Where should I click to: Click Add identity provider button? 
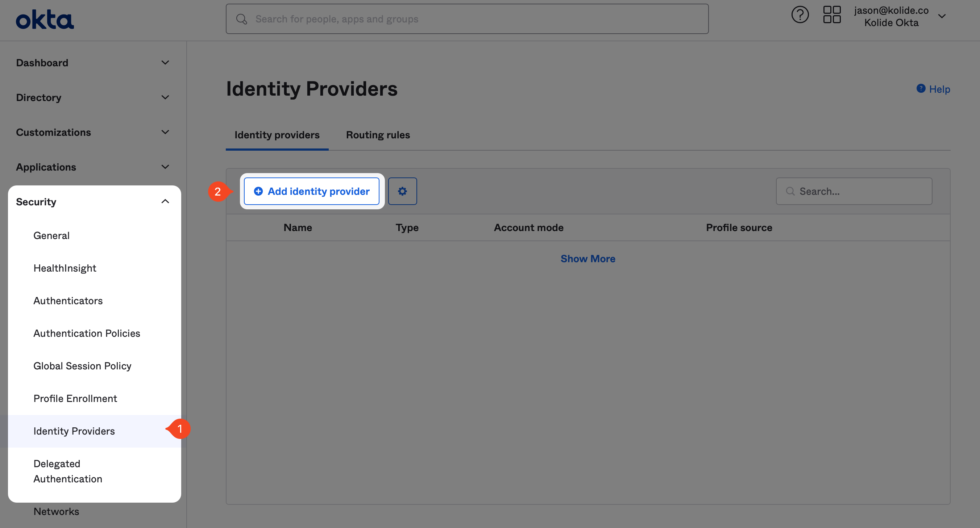click(x=312, y=191)
